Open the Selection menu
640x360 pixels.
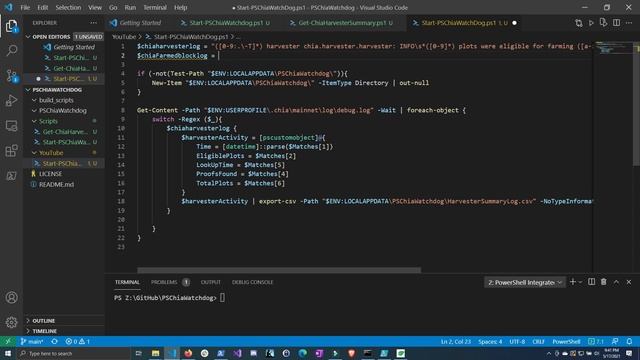(68, 7)
